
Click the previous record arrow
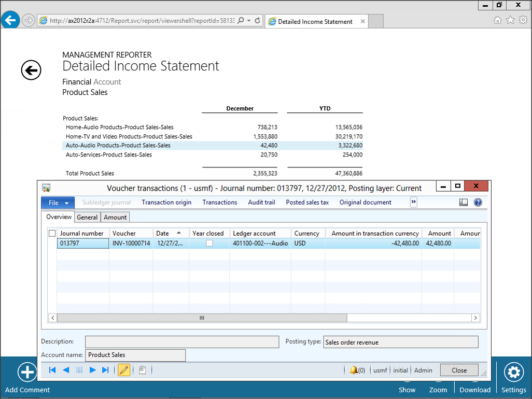(x=66, y=370)
